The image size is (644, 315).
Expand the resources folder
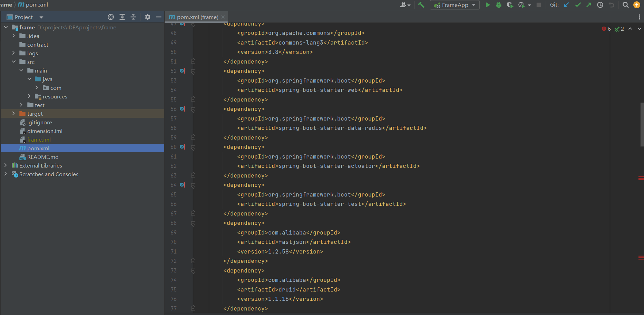pos(29,96)
